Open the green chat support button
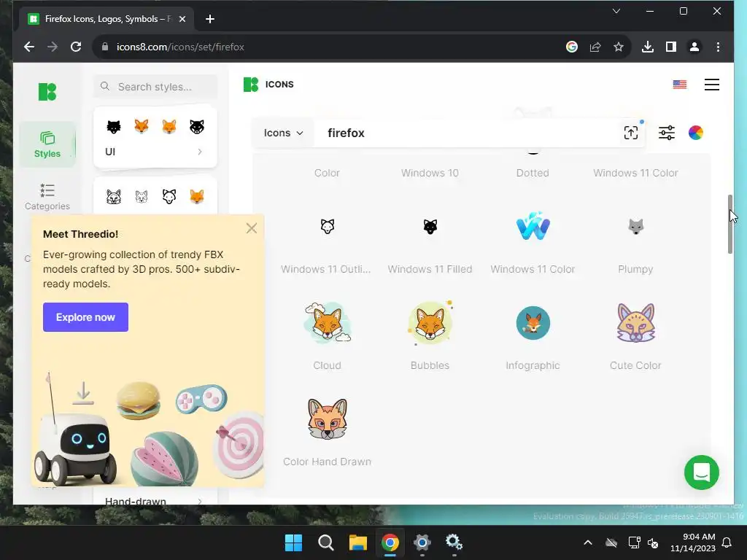The width and height of the screenshot is (747, 560). pos(701,472)
